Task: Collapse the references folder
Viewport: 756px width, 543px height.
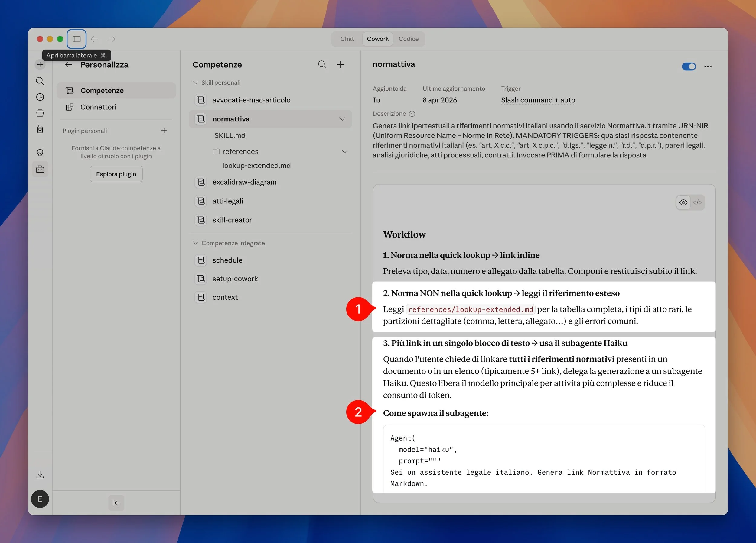Action: point(345,152)
